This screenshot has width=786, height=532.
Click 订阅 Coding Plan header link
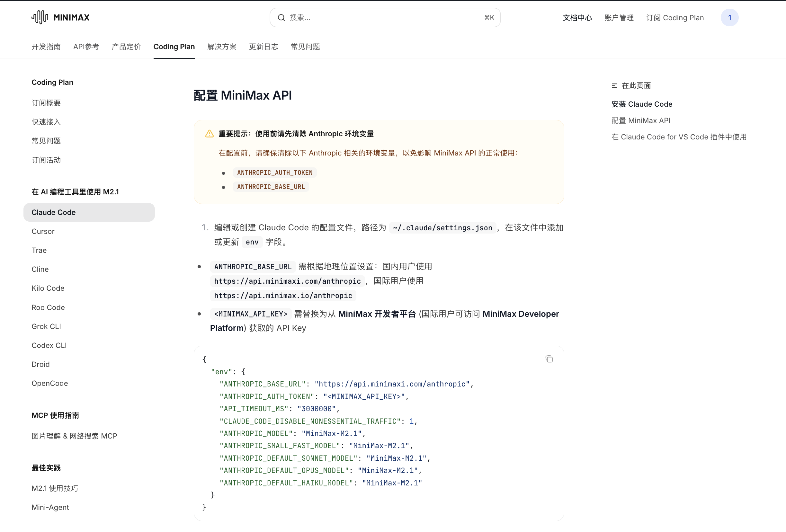tap(675, 18)
